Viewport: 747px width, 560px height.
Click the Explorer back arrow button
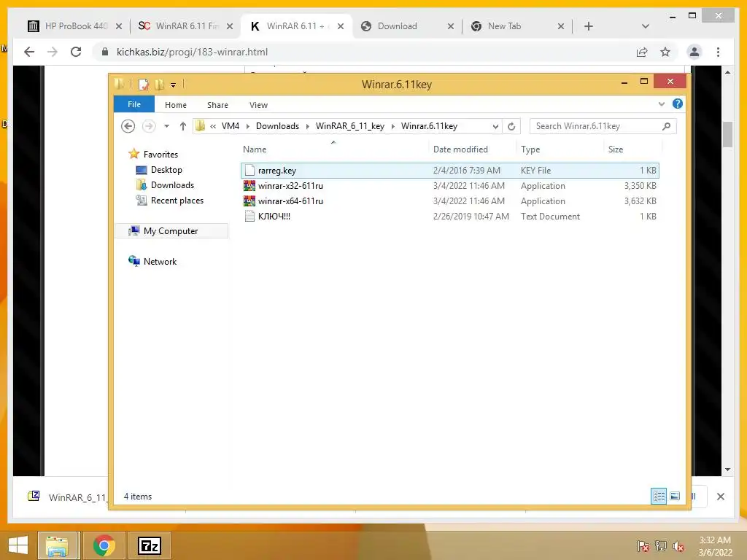[128, 126]
